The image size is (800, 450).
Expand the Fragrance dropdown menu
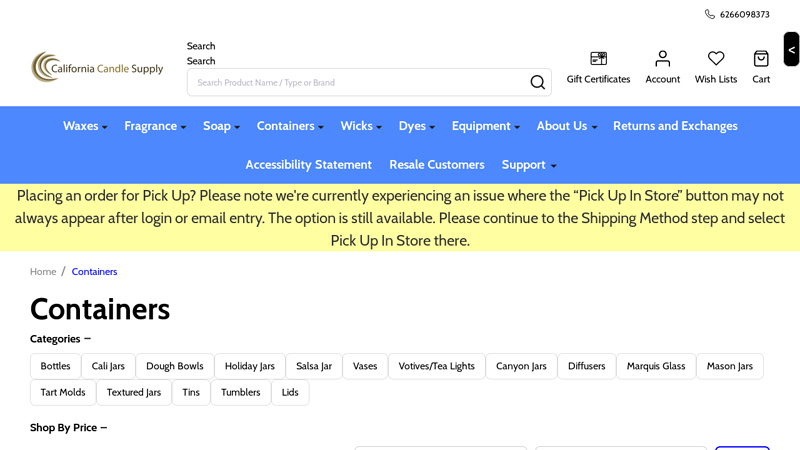pos(155,126)
